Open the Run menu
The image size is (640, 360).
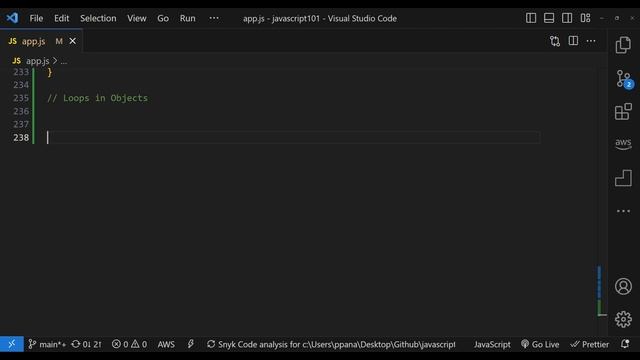click(x=187, y=18)
